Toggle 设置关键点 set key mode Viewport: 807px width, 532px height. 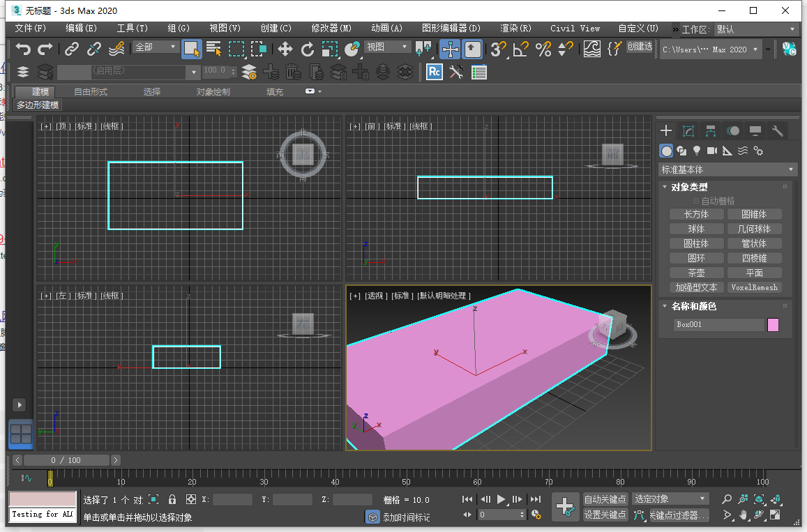click(605, 515)
